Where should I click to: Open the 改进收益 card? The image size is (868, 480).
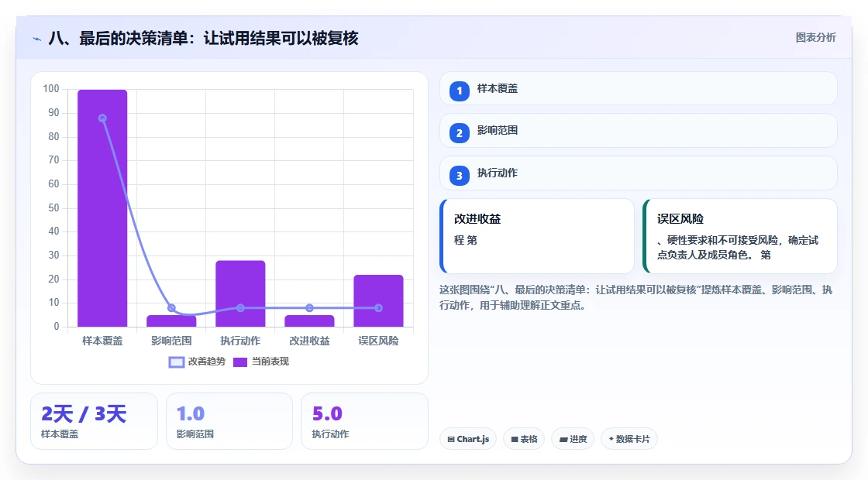(537, 236)
